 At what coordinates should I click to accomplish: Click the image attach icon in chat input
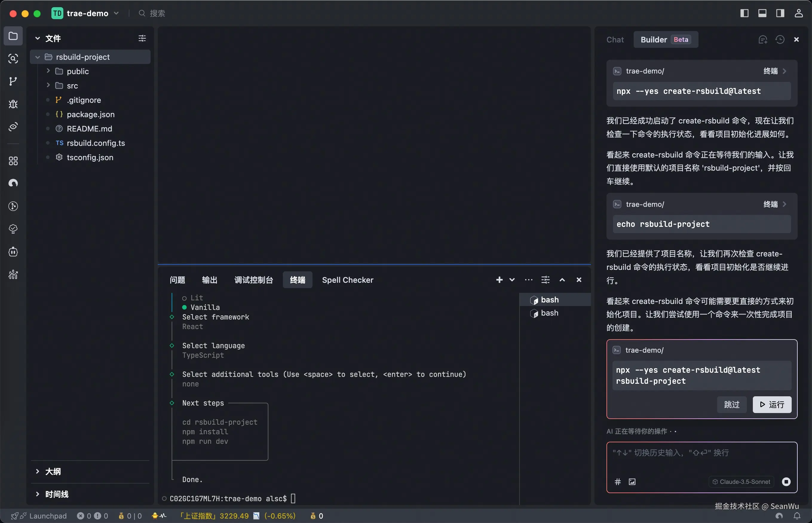pos(632,481)
